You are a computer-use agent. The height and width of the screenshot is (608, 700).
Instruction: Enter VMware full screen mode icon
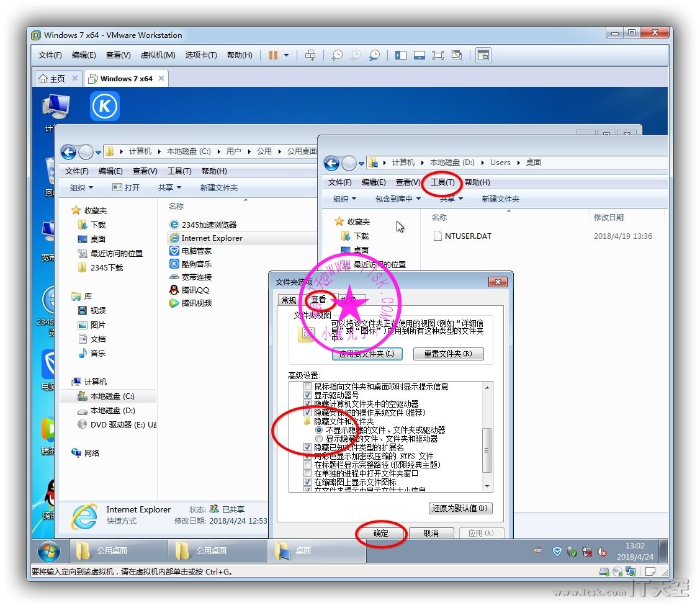point(438,55)
